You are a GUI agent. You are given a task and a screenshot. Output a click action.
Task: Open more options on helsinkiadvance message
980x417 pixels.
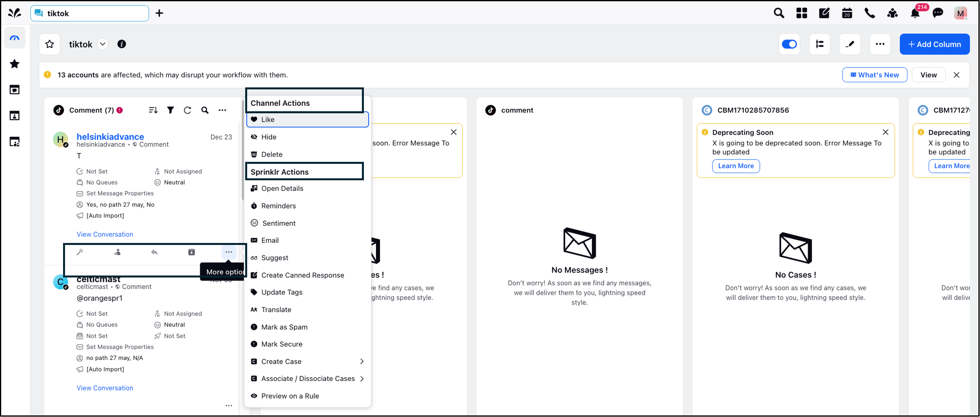coord(229,252)
